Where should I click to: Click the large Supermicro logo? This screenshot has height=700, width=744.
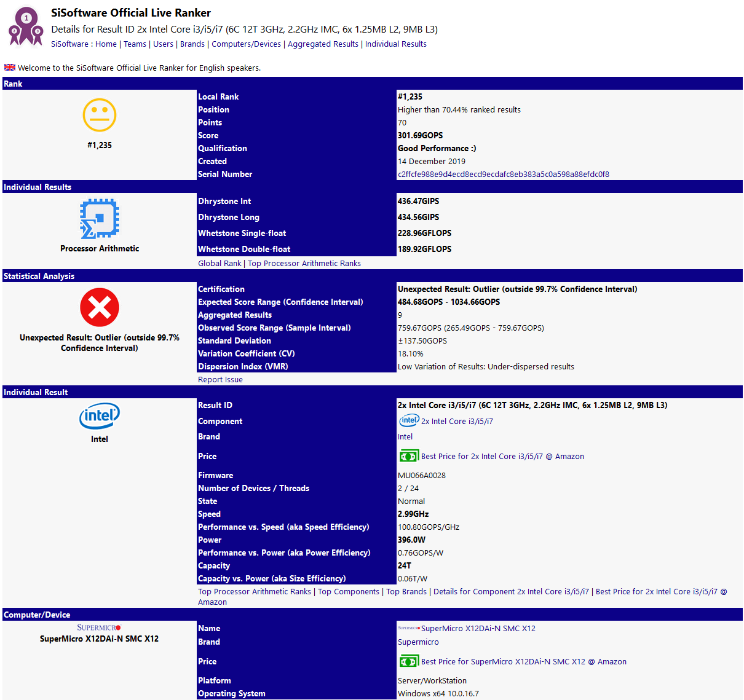point(100,627)
